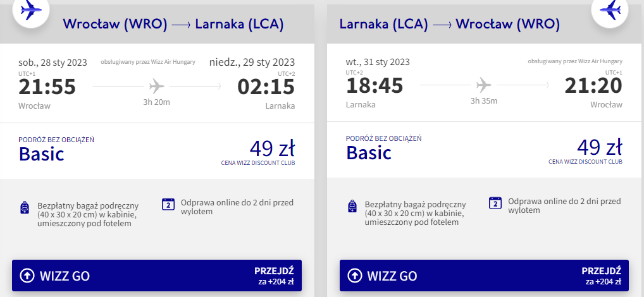The height and width of the screenshot is (297, 644).
Task: Click the 21:55 departure time from Wrocław
Action: point(47,87)
